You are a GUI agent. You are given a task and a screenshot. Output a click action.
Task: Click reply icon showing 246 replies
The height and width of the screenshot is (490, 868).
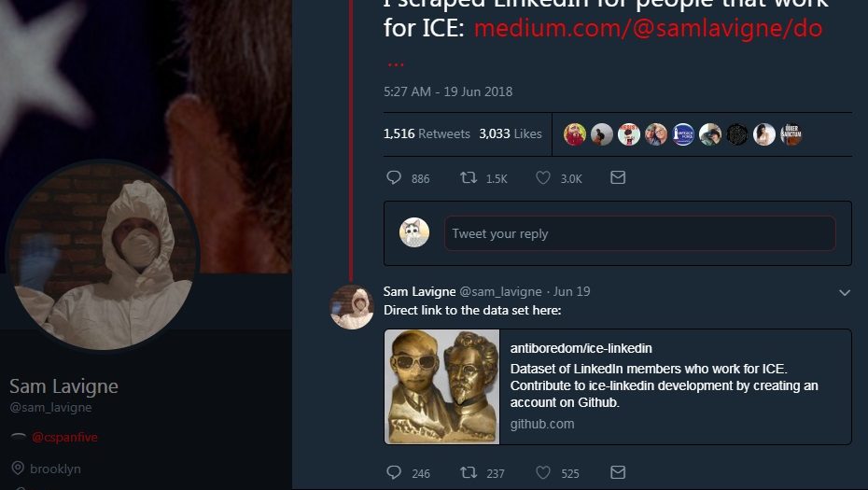pos(394,472)
